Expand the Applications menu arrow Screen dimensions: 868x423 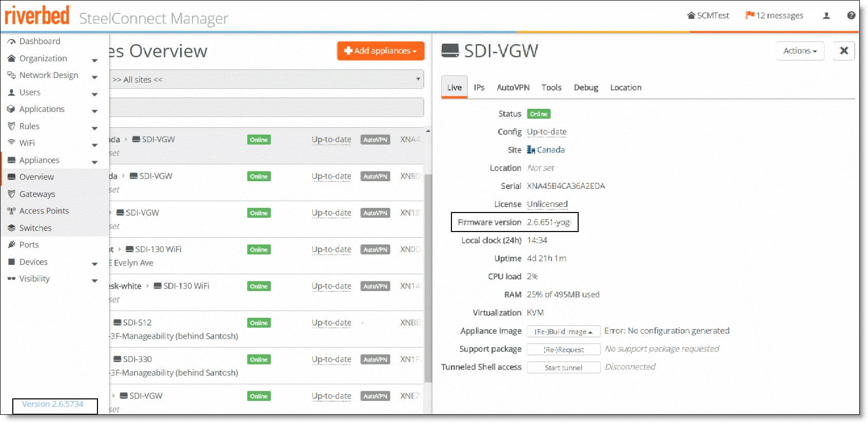pyautogui.click(x=94, y=111)
